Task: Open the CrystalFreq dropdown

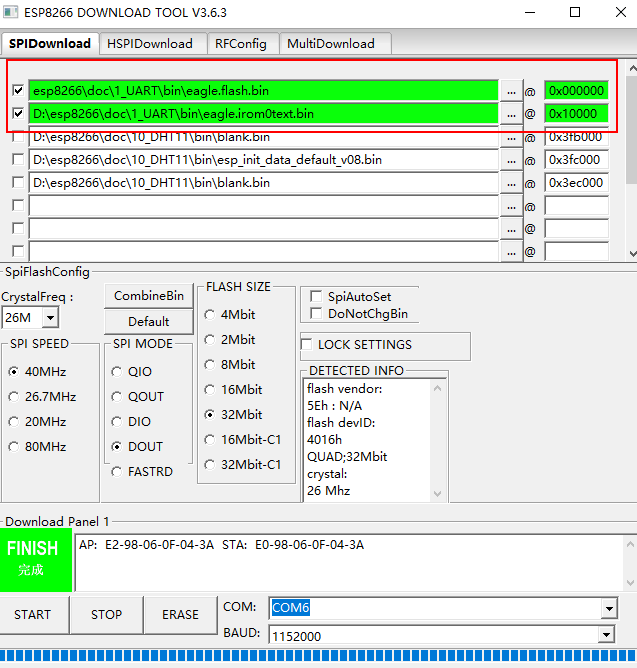Action: 50,317
